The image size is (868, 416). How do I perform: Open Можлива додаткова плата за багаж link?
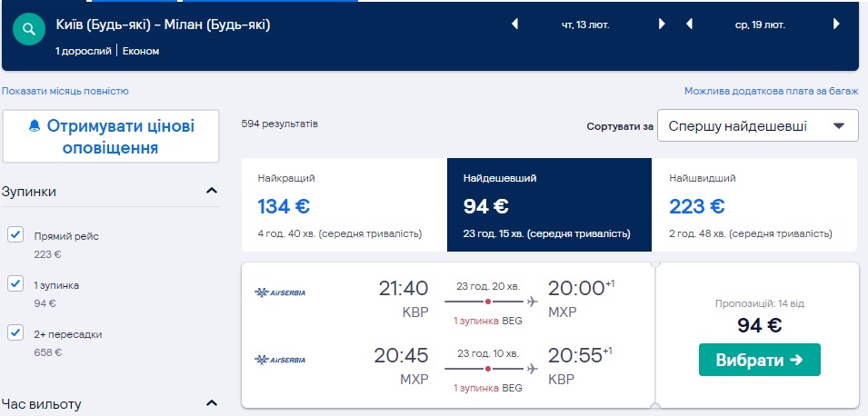click(771, 92)
